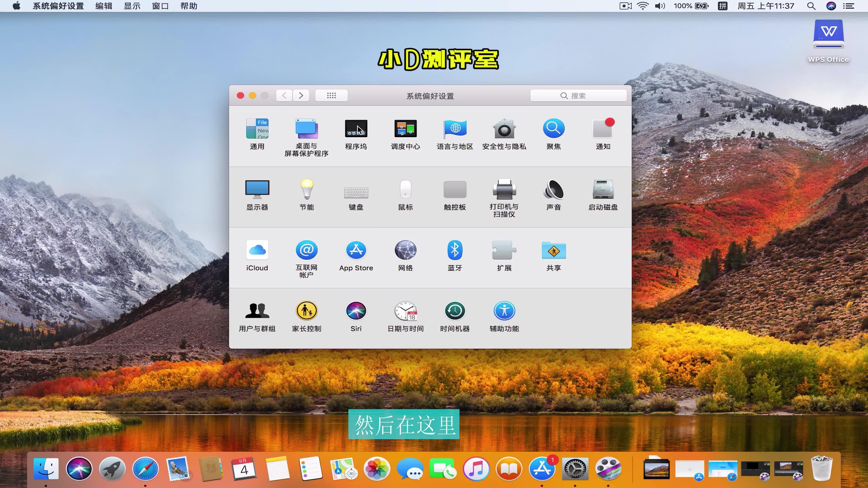868x488 pixels.
Task: Open the Wi-Fi status menu
Action: click(643, 6)
